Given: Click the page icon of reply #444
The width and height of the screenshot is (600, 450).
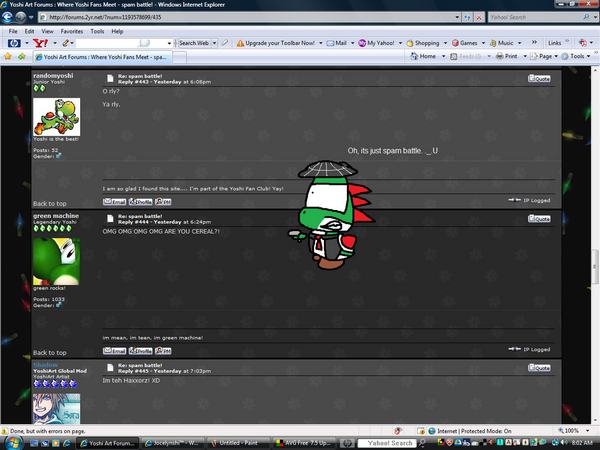Looking at the screenshot, I should point(110,218).
